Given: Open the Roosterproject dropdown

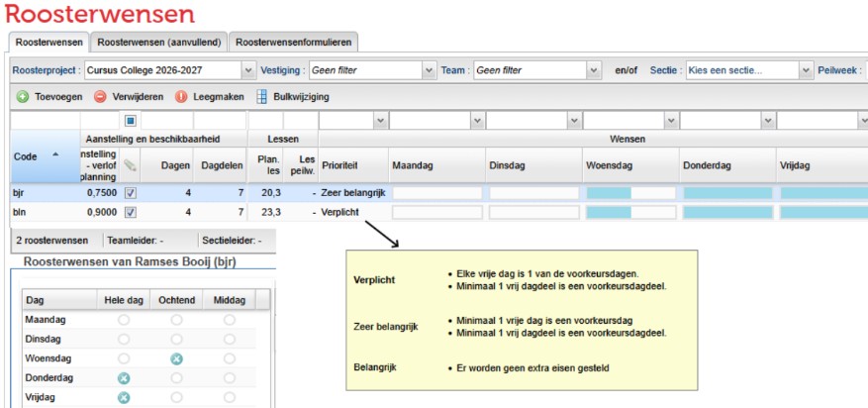Looking at the screenshot, I should point(248,70).
